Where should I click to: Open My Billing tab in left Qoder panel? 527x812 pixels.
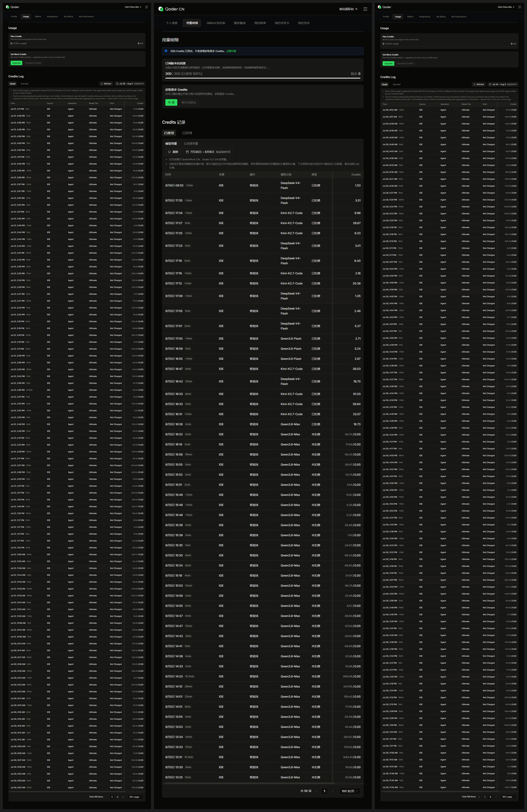pos(69,16)
